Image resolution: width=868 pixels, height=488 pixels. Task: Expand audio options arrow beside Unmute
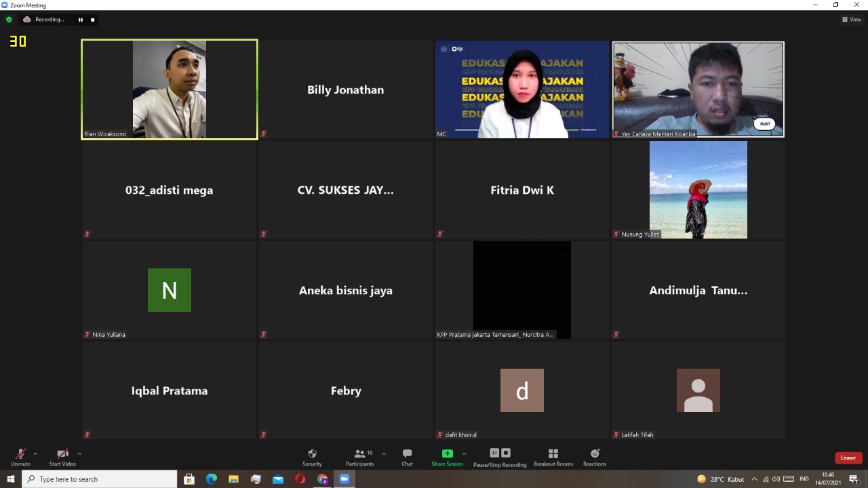[35, 453]
